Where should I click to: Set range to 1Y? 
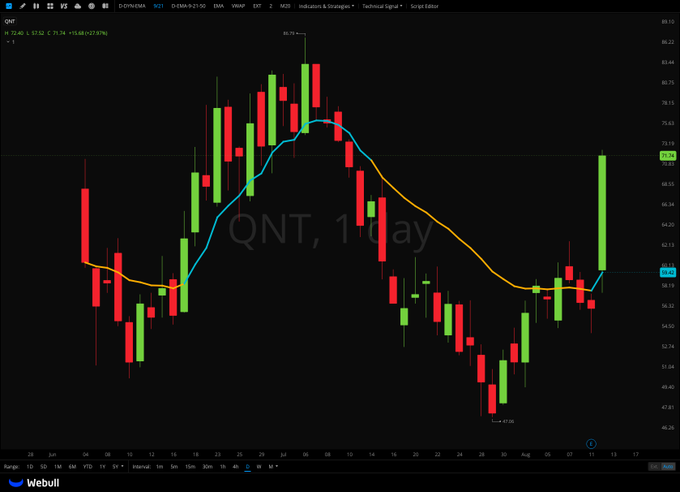click(102, 466)
